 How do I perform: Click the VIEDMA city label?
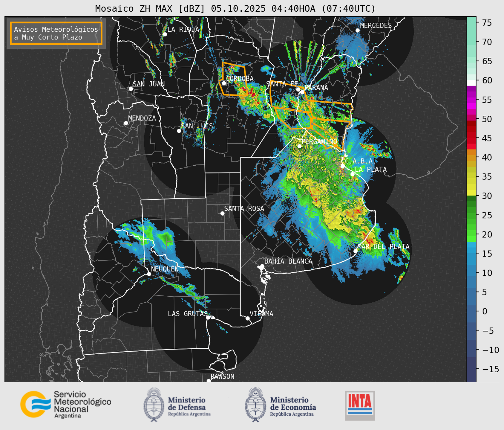tap(261, 314)
